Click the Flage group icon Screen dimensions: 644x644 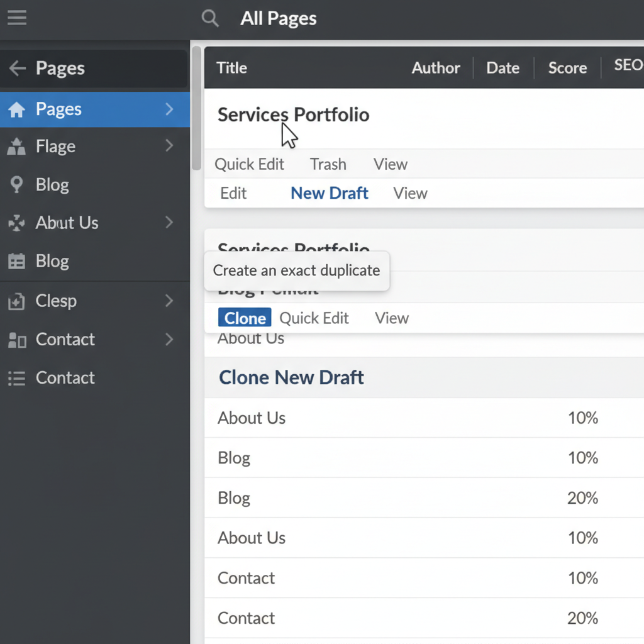(x=17, y=146)
